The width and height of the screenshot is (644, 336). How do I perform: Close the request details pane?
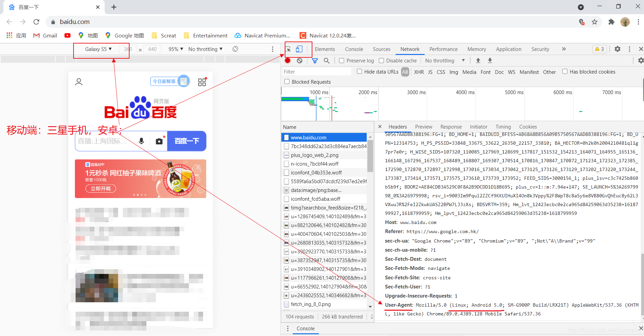[x=380, y=127]
